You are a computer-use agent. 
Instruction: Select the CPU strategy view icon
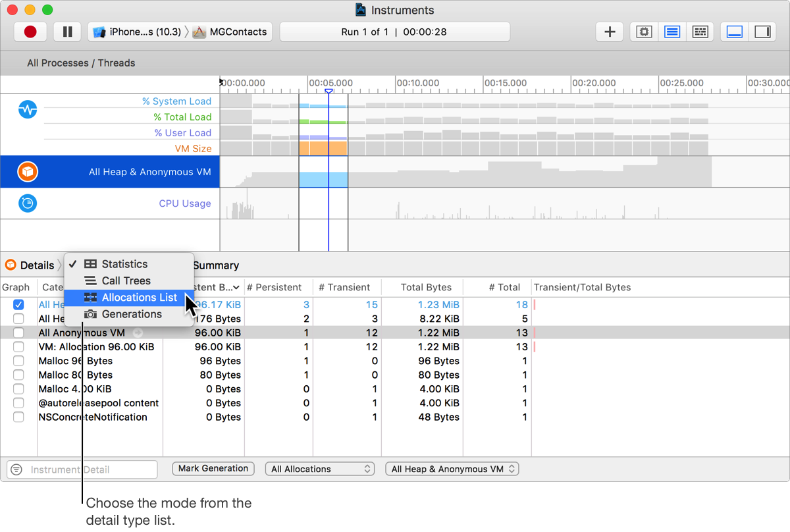pos(644,32)
